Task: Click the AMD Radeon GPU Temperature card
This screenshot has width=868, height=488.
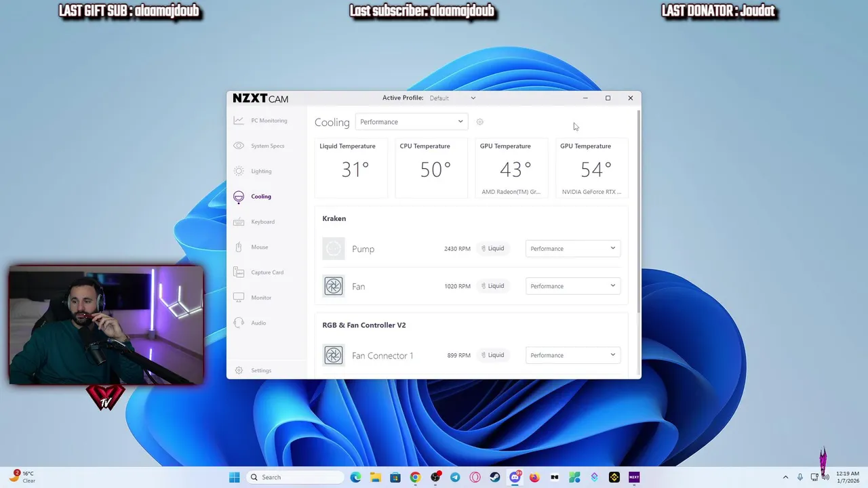Action: [511, 168]
